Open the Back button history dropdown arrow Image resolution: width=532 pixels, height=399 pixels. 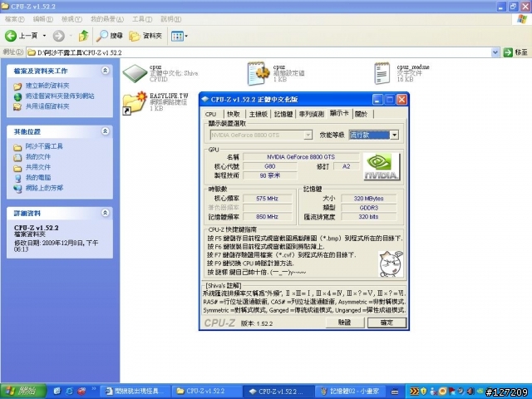[44, 36]
